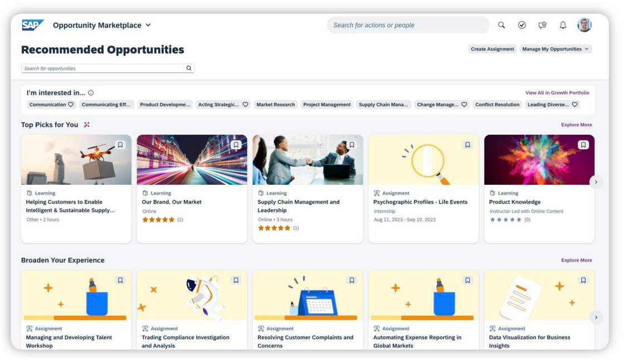Open 'Managing and Developing Talent Workshop' title
The image size is (628, 364).
(69, 342)
